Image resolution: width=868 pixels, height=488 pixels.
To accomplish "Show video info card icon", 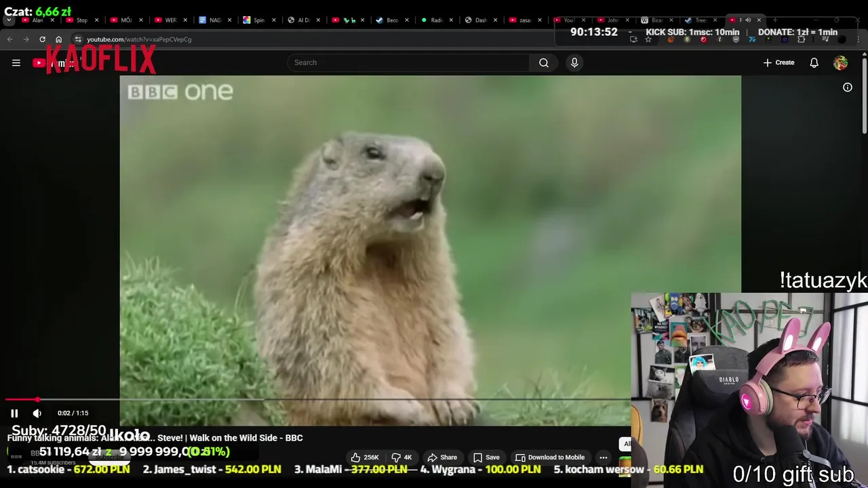I will coord(847,87).
